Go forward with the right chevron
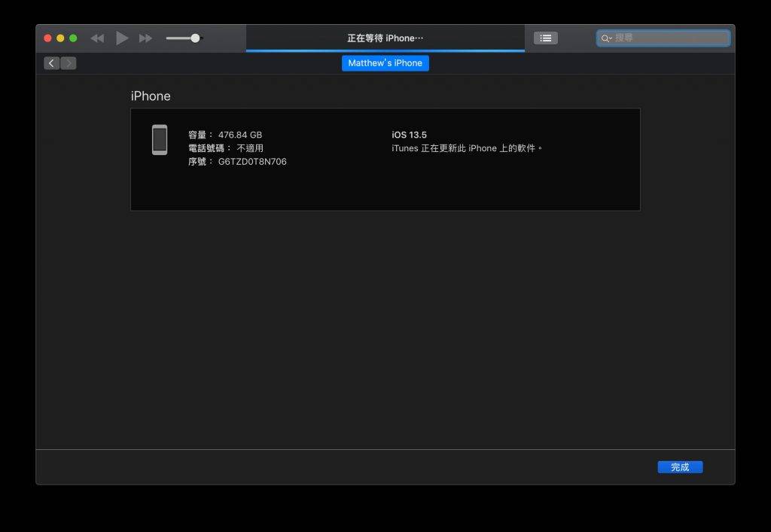This screenshot has width=771, height=532. point(69,63)
